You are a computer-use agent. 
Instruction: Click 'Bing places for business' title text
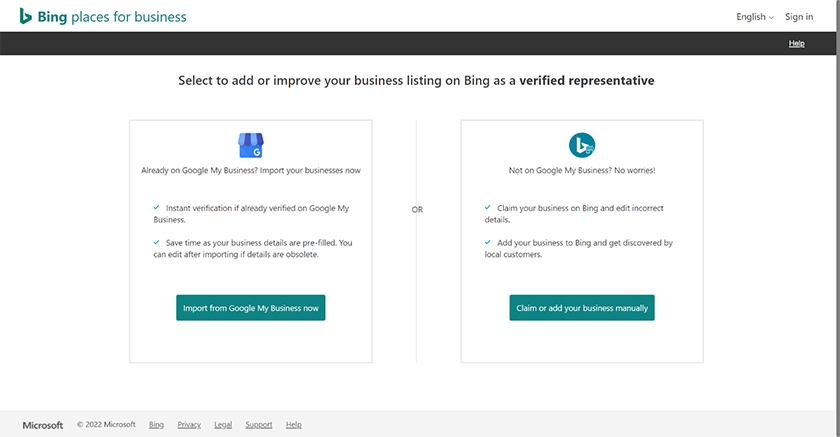[x=112, y=17]
